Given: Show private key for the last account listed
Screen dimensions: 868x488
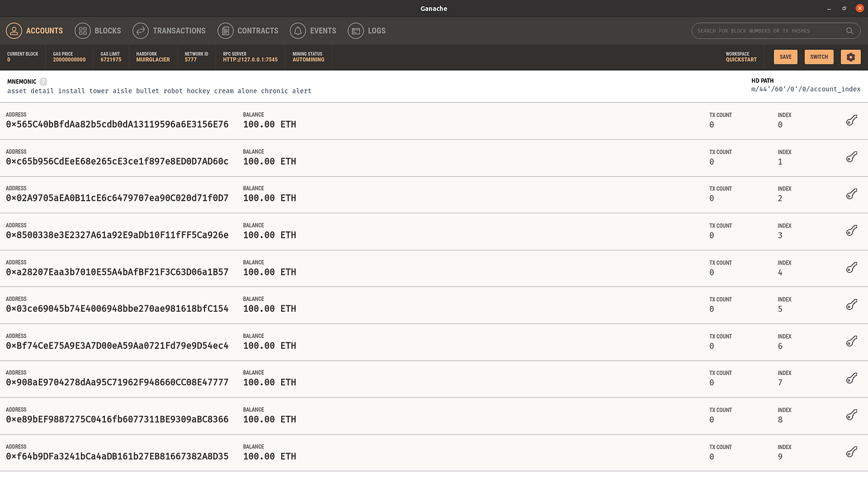Looking at the screenshot, I should coord(851,452).
